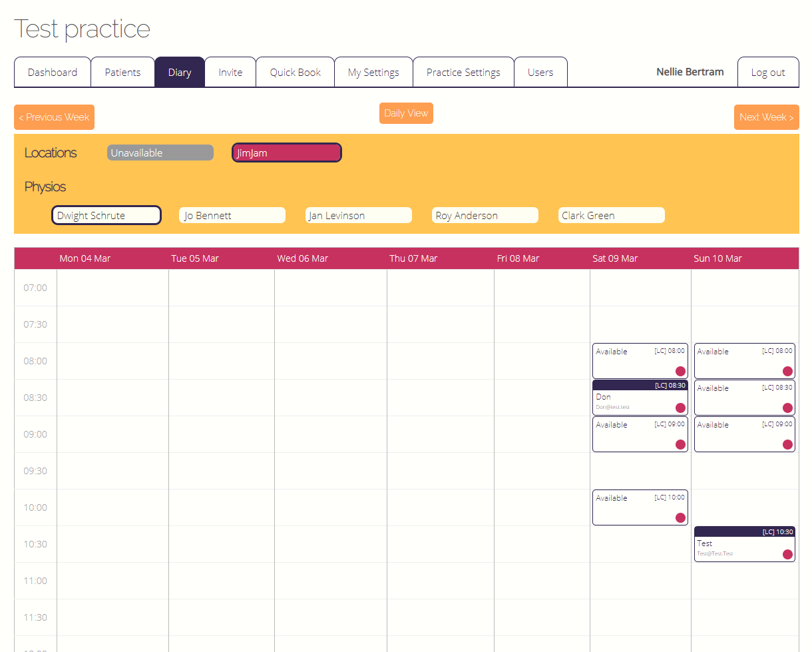
Task: Select the Diary tab
Action: (x=180, y=72)
